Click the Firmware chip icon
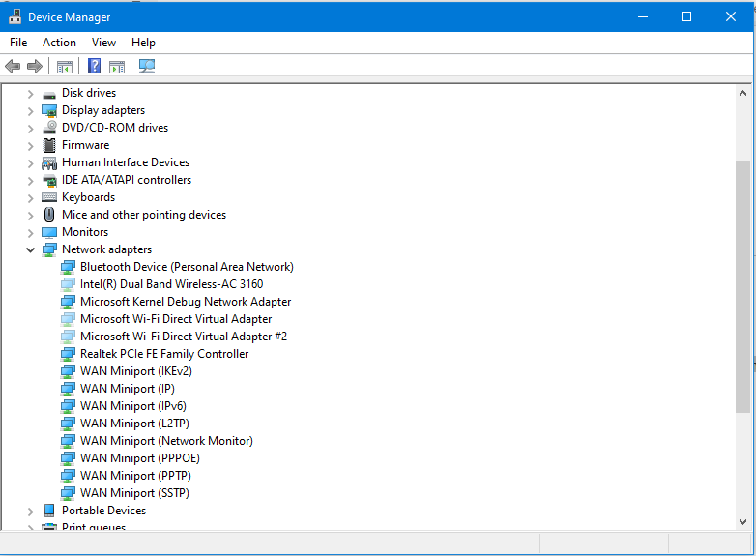Viewport: 756px width, 556px height. (49, 145)
